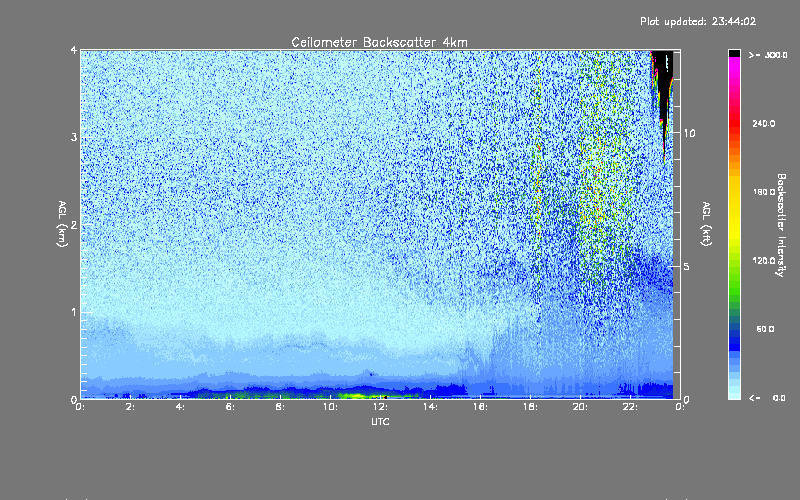
Task: Click the '2:' tick on UTC axis
Action: [x=130, y=407]
